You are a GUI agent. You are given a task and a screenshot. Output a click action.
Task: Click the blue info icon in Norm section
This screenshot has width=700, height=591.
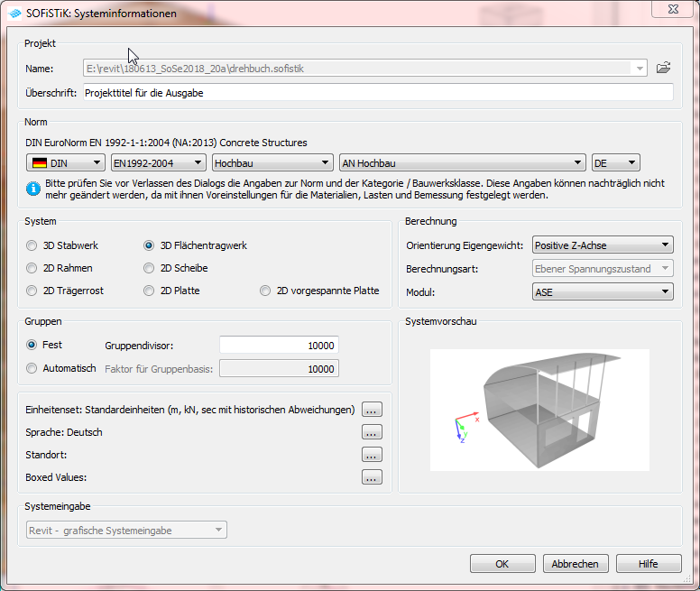point(34,188)
